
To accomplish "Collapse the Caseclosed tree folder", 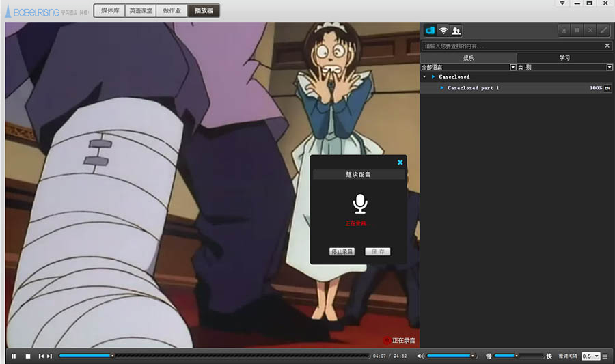I will [x=424, y=76].
